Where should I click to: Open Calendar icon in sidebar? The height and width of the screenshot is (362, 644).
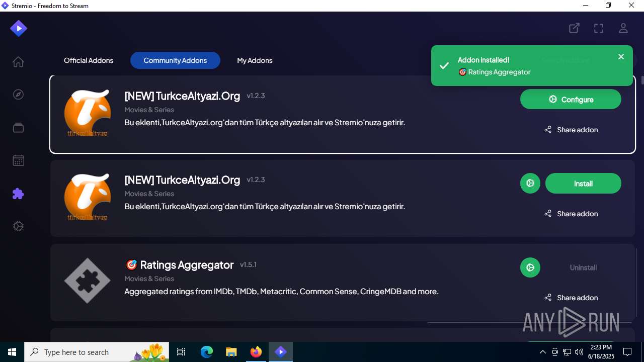(x=18, y=161)
